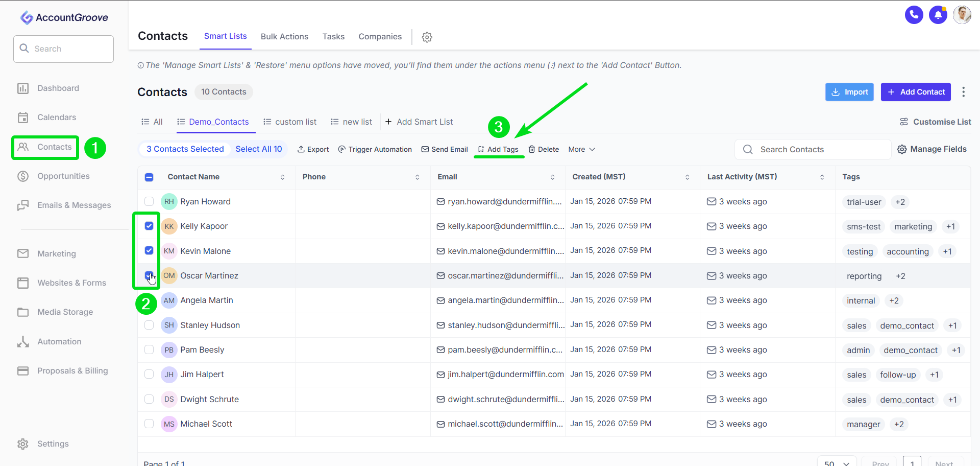Uncheck Kelly Kapoor's checkbox

(x=149, y=226)
